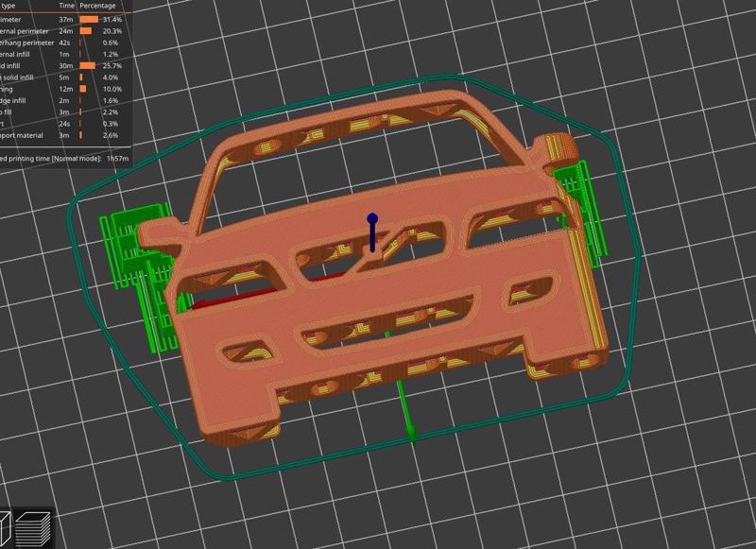Click the Percentage column header
This screenshot has height=549, width=756.
tap(97, 6)
